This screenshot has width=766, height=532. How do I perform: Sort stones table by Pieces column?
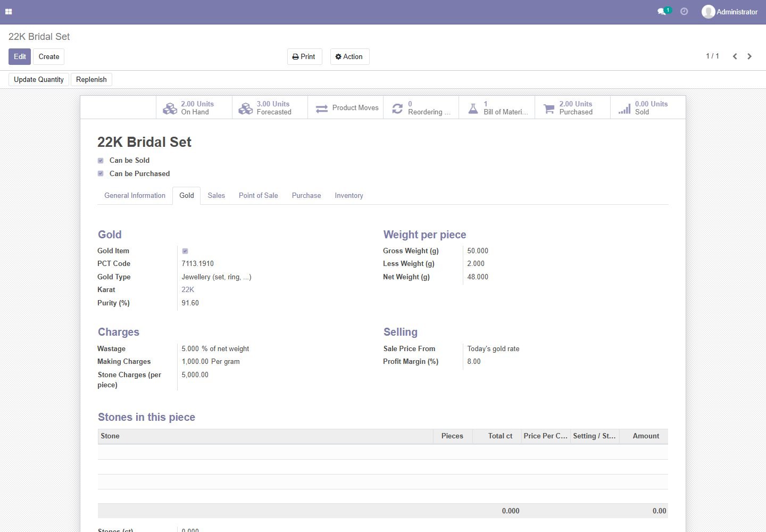point(453,436)
